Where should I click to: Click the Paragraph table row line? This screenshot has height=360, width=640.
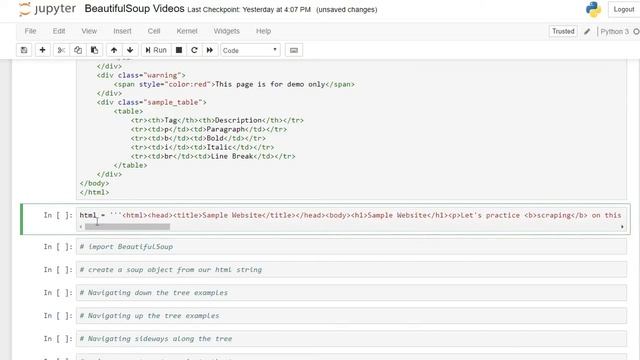[x=209, y=129]
